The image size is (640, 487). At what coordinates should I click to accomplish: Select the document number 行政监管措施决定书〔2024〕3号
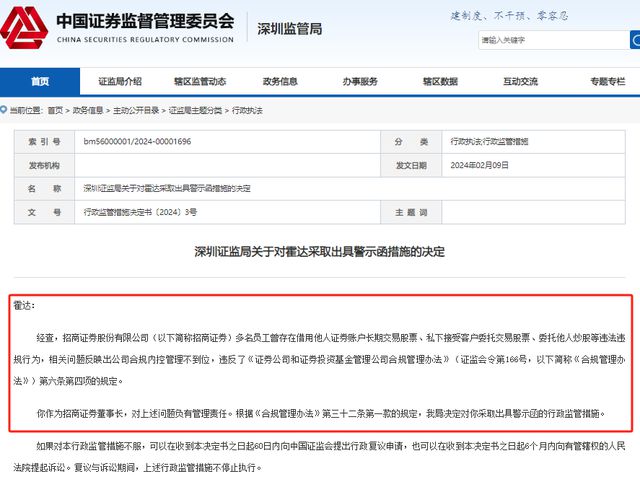pyautogui.click(x=140, y=212)
